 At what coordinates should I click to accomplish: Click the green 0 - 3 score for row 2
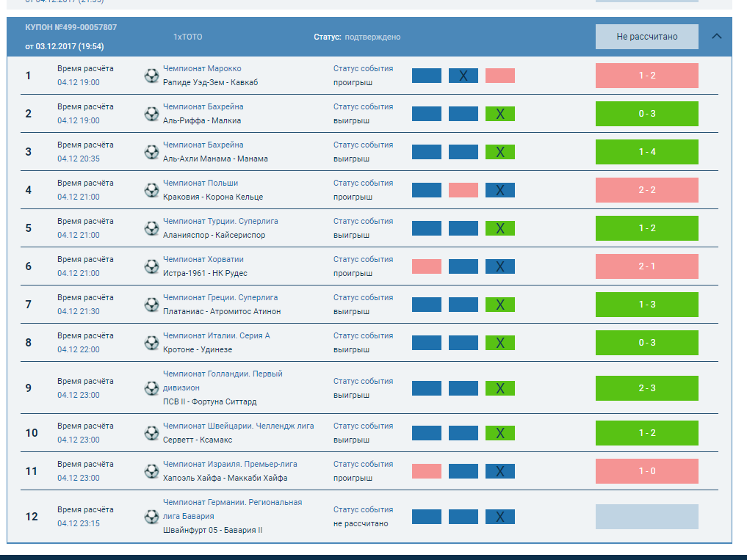[646, 114]
